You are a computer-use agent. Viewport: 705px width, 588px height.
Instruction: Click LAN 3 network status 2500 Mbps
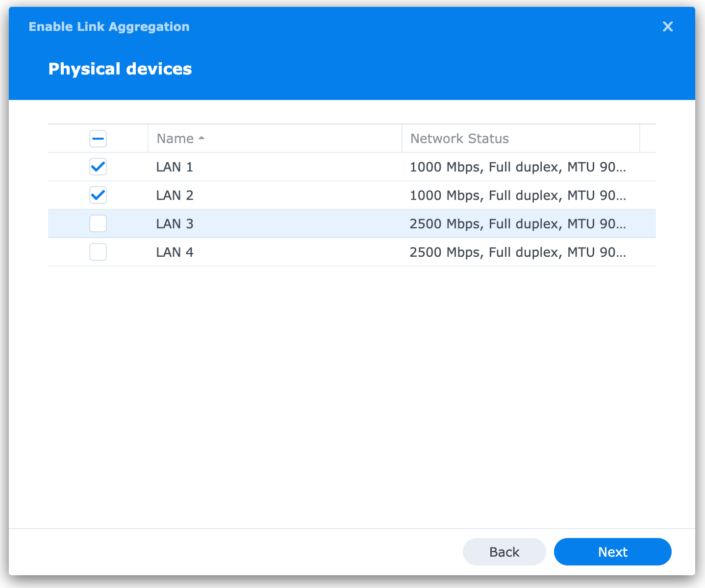518,224
